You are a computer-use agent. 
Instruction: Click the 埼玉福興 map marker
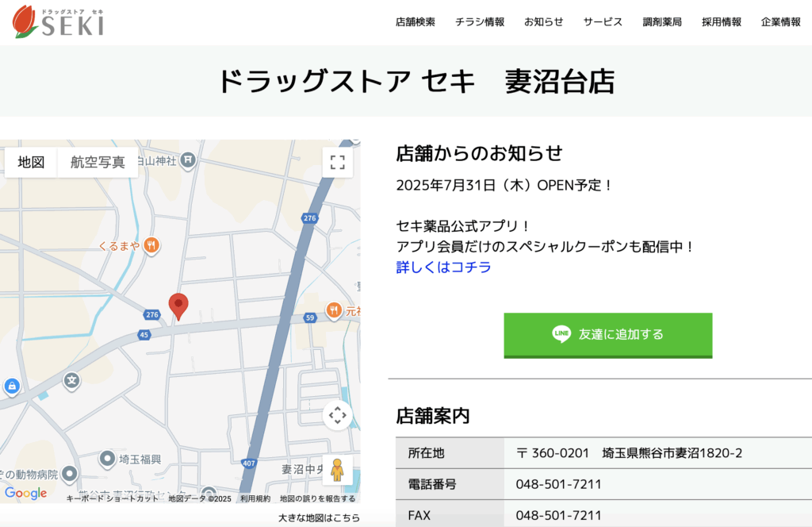(107, 459)
